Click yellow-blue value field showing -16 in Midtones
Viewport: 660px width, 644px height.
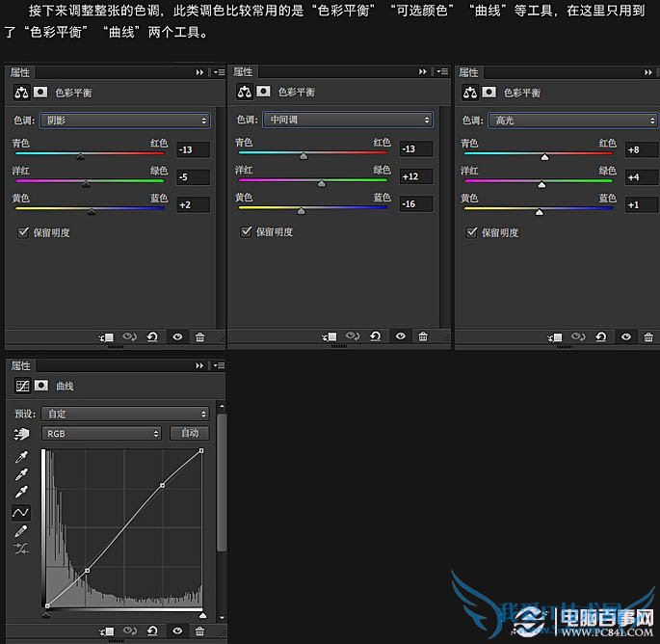coord(416,203)
